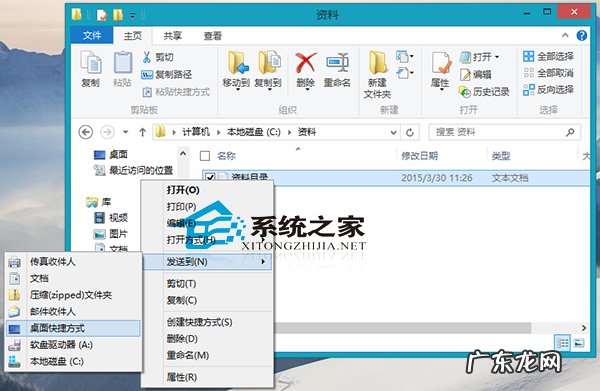Open the quick access toolbar customize dropdown
The height and width of the screenshot is (391, 600).
[x=132, y=16]
